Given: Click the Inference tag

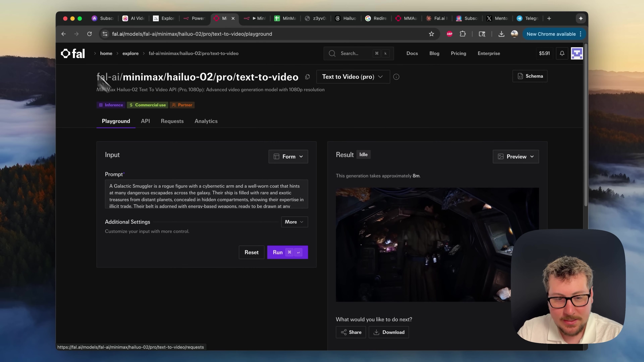Looking at the screenshot, I should 111,105.
